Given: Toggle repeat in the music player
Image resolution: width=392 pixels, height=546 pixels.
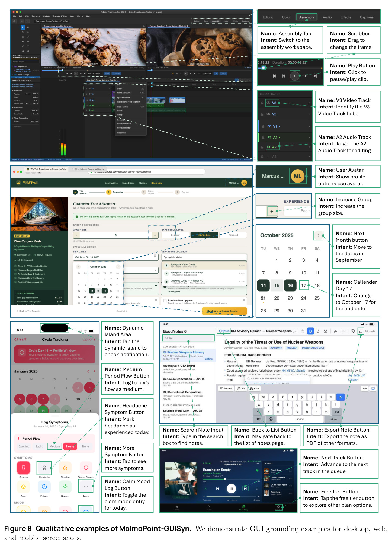Looking at the screenshot, I should [257, 488].
